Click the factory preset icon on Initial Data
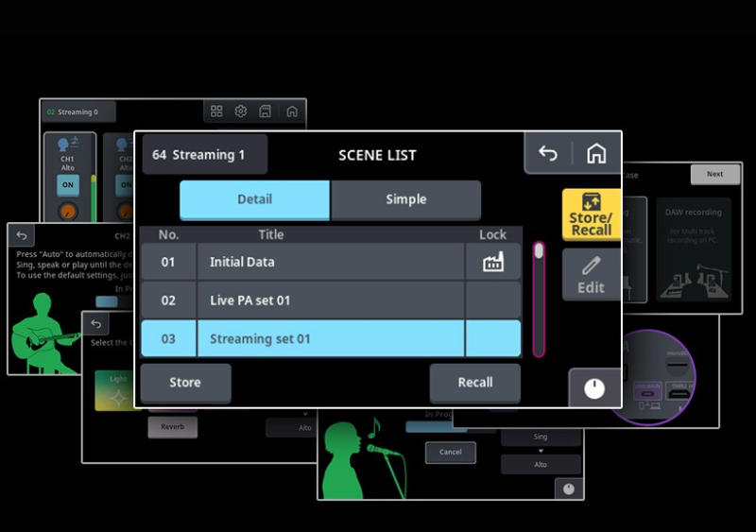 coord(492,262)
